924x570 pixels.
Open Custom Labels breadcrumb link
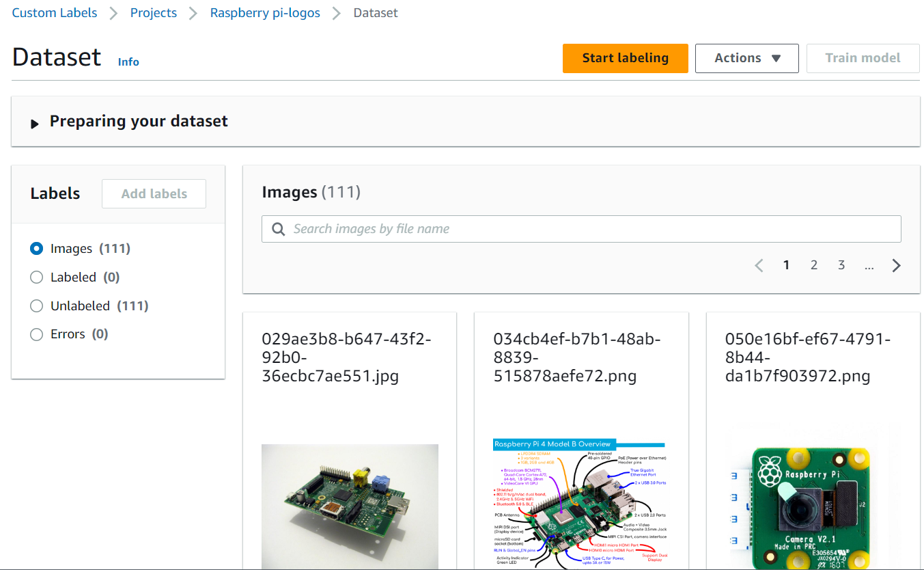click(x=55, y=13)
